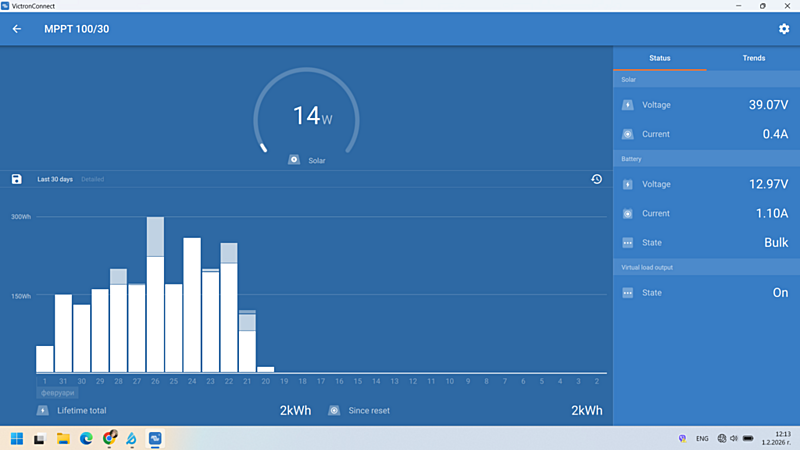Image resolution: width=800 pixels, height=450 pixels.
Task: Select the 12.97V battery voltage value
Action: click(x=768, y=184)
